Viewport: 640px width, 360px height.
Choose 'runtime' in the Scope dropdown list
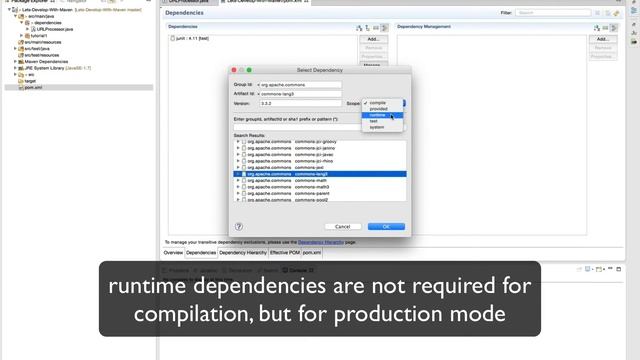[x=382, y=115]
